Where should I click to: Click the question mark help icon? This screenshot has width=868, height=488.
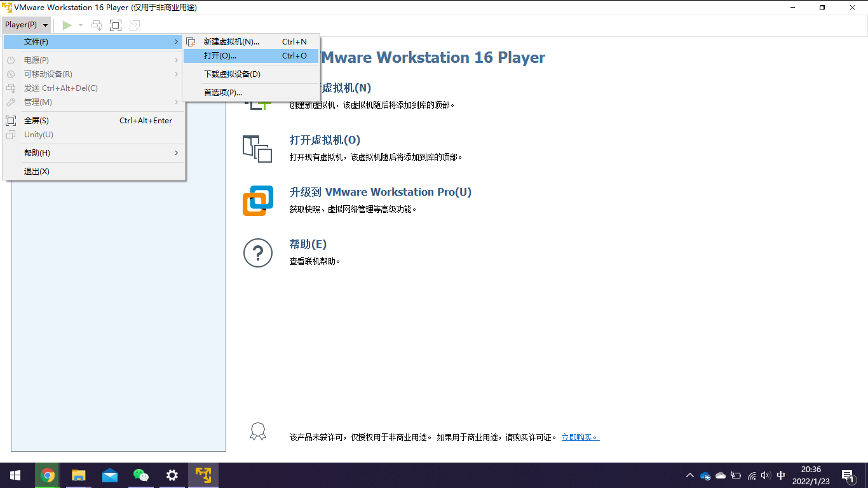coord(258,253)
